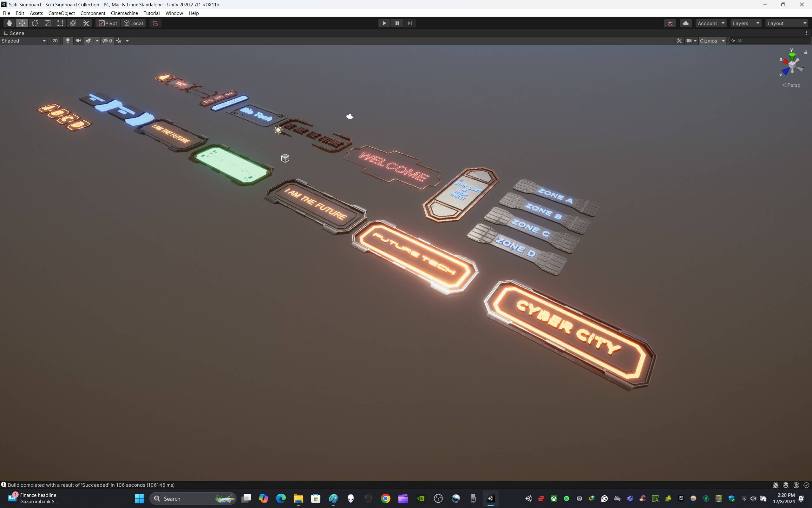812x508 pixels.
Task: Expand the grid settings dropdown arrow
Action: pos(127,41)
